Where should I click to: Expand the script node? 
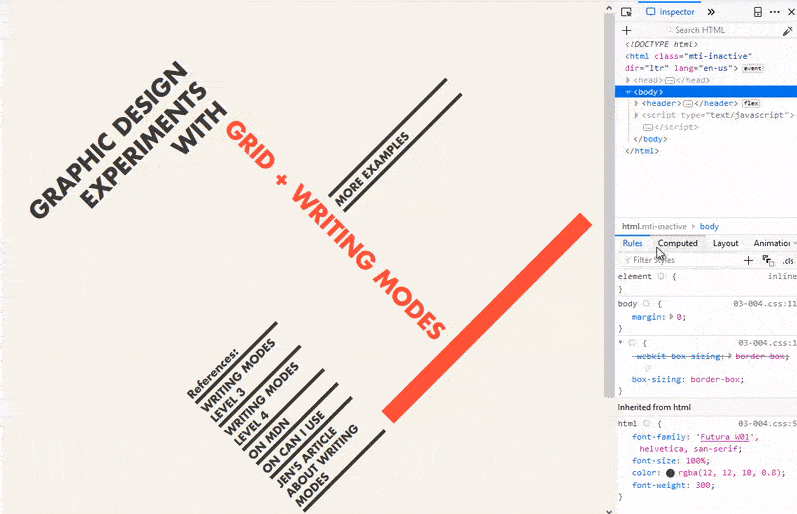tap(636, 115)
